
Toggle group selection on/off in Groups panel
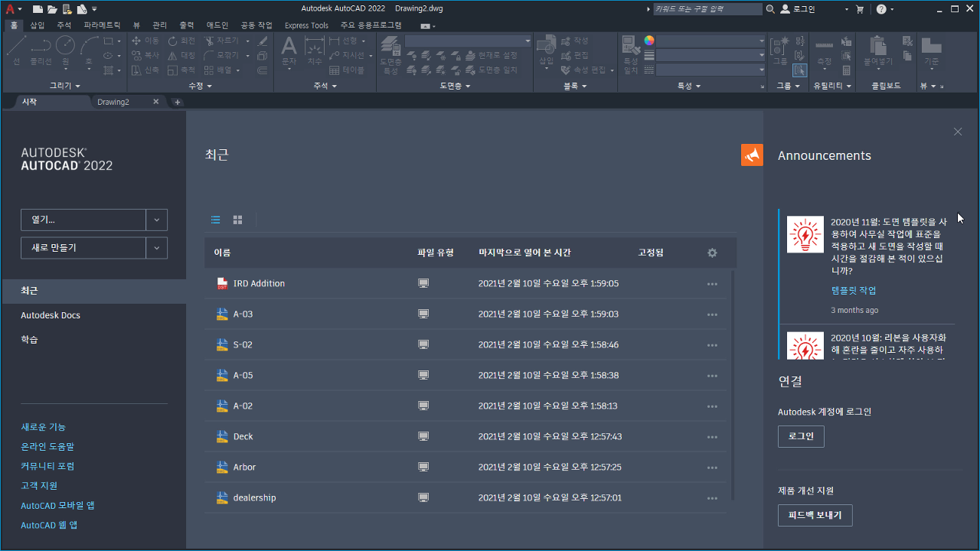799,70
